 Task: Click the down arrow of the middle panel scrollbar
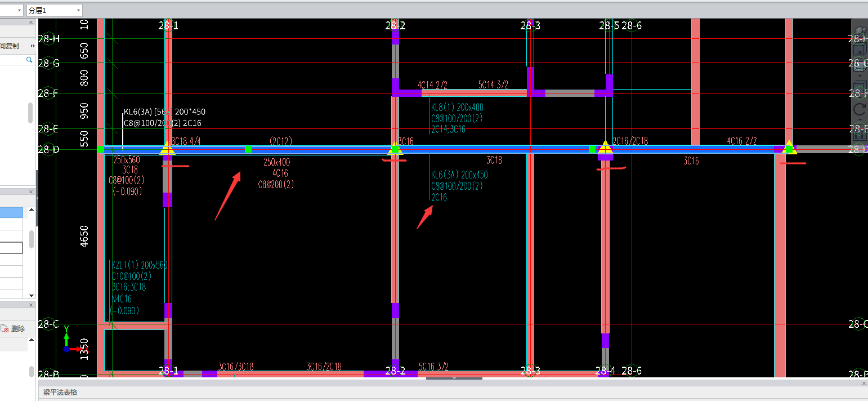[32, 295]
